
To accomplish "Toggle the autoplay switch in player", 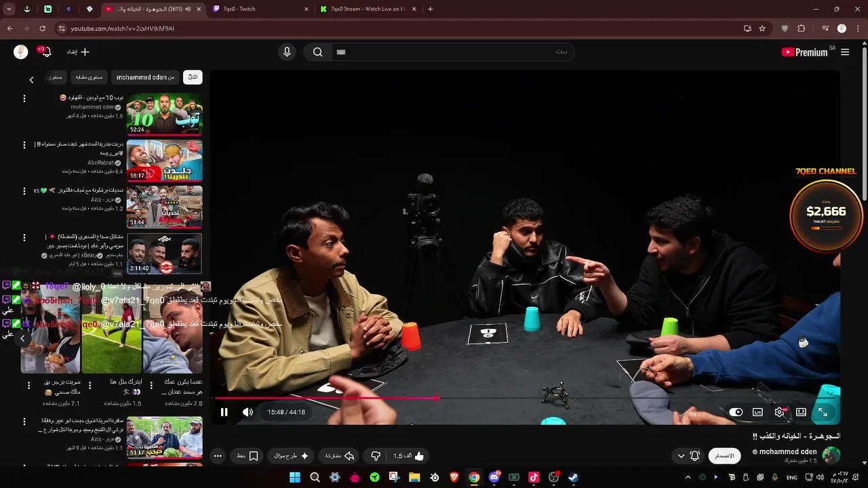I will coord(736,412).
